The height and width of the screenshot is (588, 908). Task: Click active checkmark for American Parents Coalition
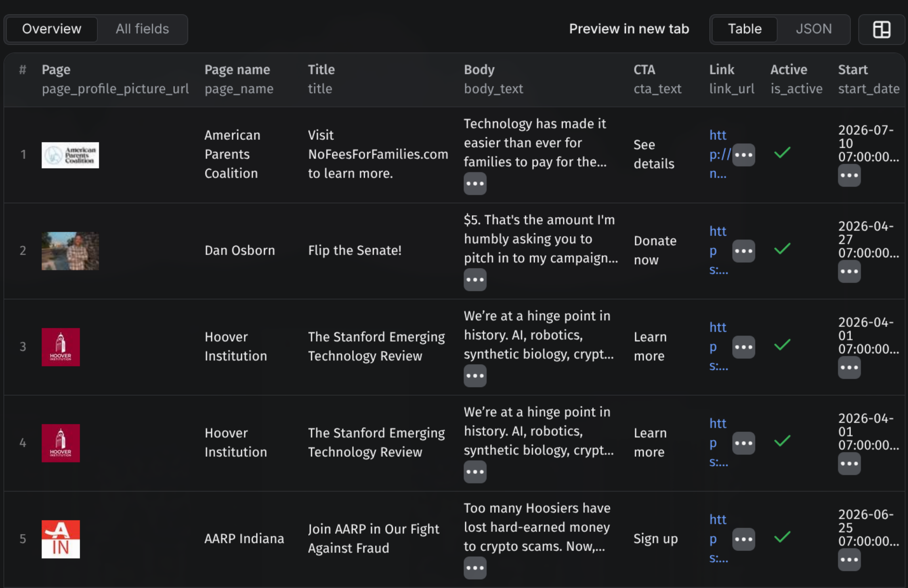pos(782,153)
